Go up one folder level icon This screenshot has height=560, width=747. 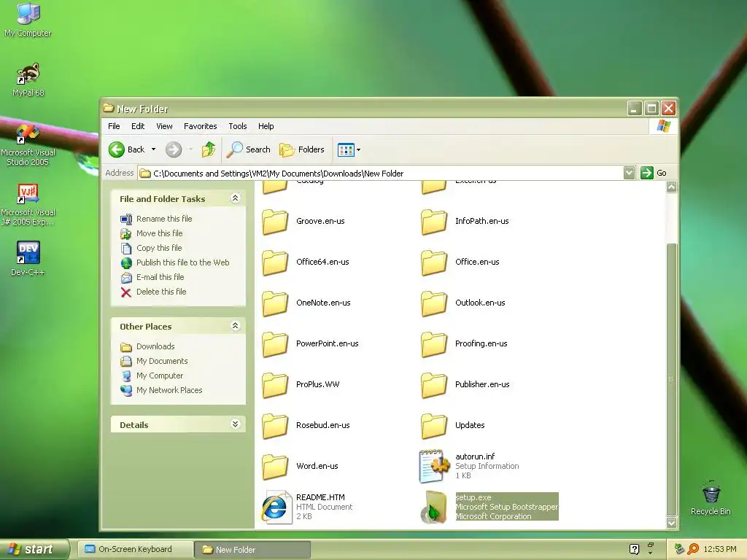point(208,149)
